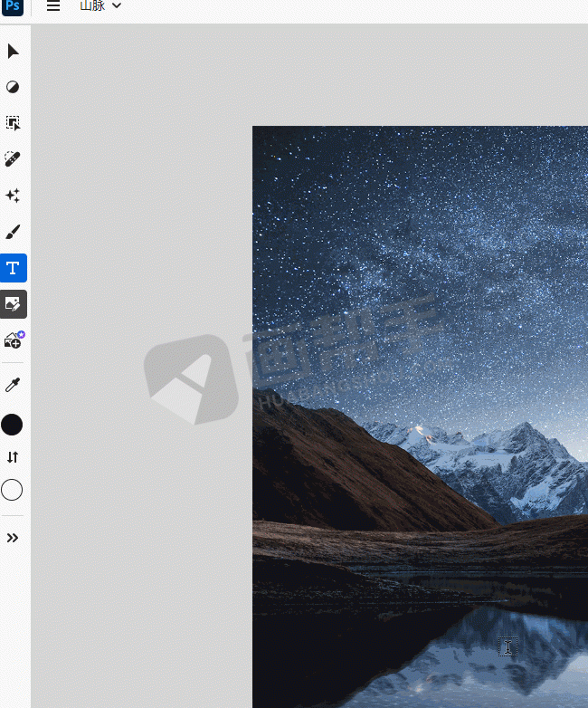This screenshot has height=708, width=588.
Task: Open the white background color swatch
Action: [12, 490]
